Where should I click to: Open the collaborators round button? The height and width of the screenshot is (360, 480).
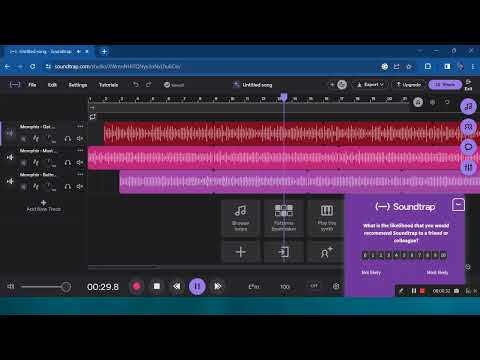tap(468, 127)
